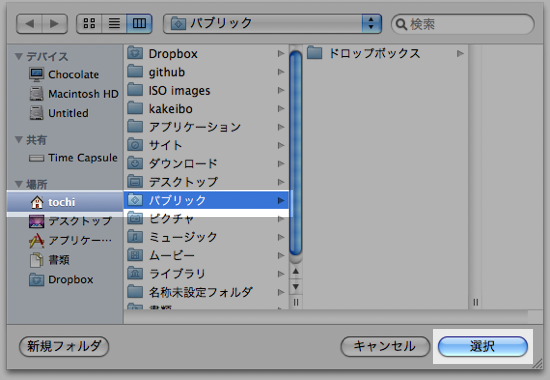Image resolution: width=550 pixels, height=380 pixels.
Task: Go back with the left arrow button
Action: [x=29, y=24]
